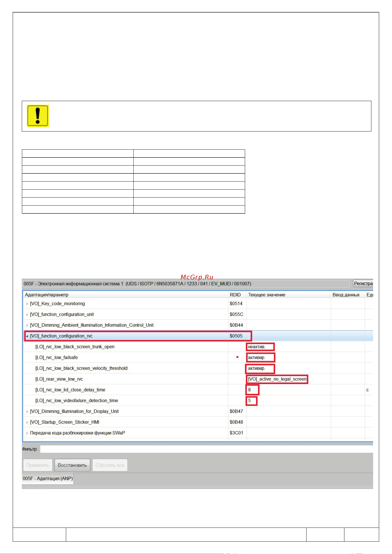Select [LO]_rvc_low_videofailure_detection_time row
392x554 pixels.
tap(198, 400)
